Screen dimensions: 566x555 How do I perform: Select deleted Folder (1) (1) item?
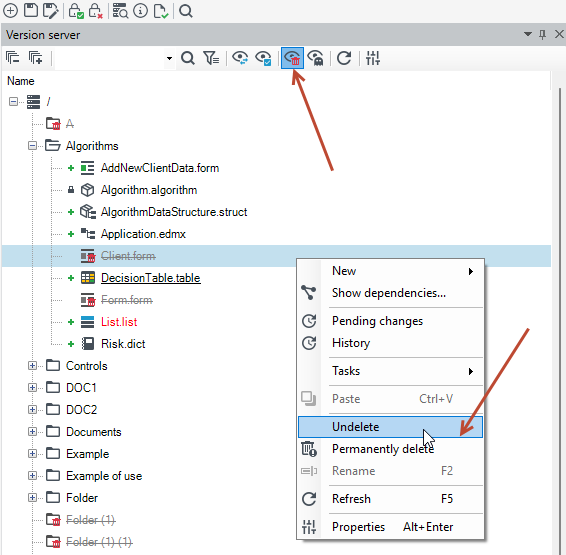point(99,542)
